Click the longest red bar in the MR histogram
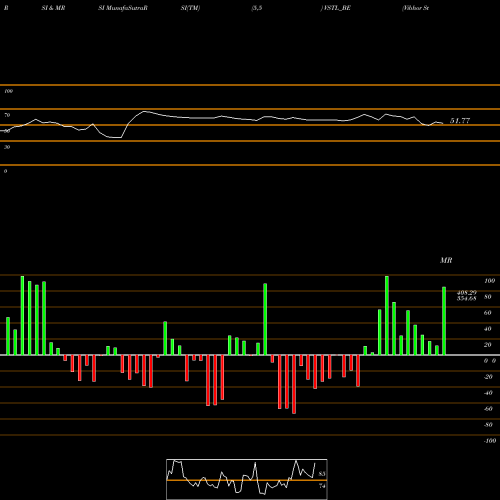The height and width of the screenshot is (500, 500). pyautogui.click(x=294, y=384)
